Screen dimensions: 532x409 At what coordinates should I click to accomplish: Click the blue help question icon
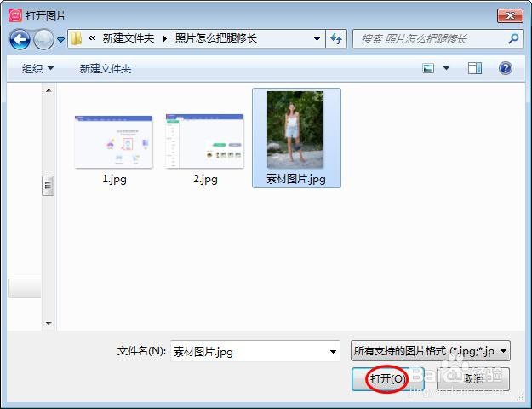[506, 68]
